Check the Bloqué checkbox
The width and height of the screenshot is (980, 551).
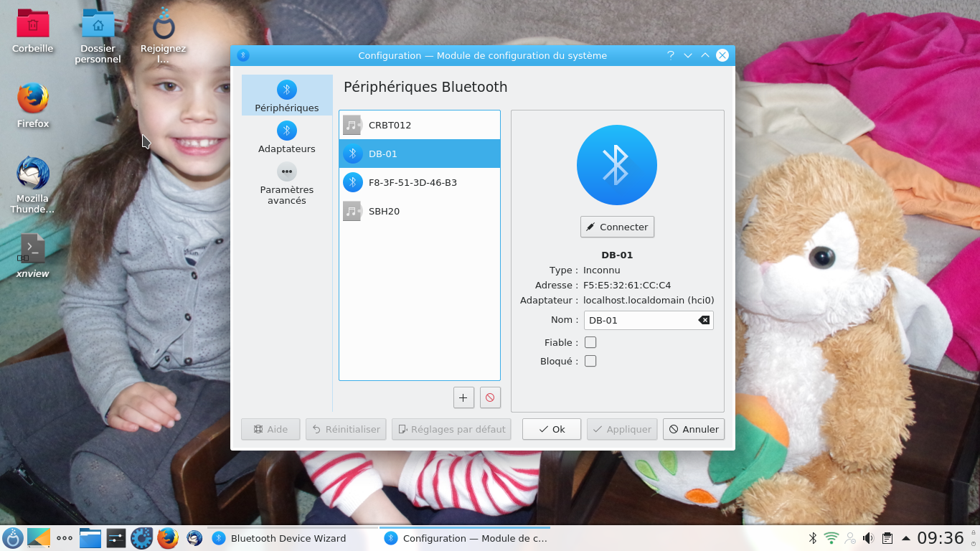(590, 361)
